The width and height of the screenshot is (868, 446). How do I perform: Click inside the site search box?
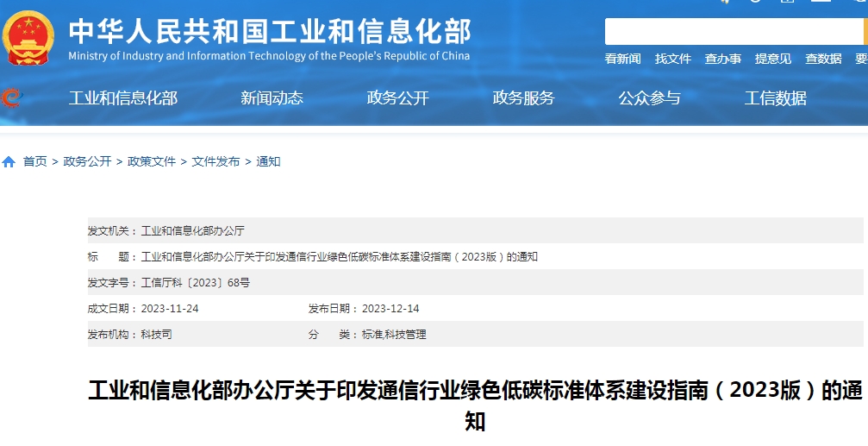(x=733, y=32)
